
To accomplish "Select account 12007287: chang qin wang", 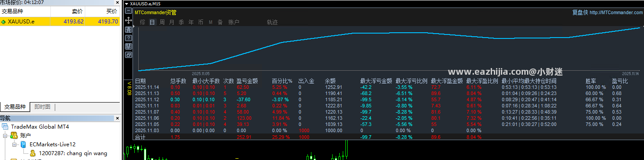I will pyautogui.click(x=73, y=153).
